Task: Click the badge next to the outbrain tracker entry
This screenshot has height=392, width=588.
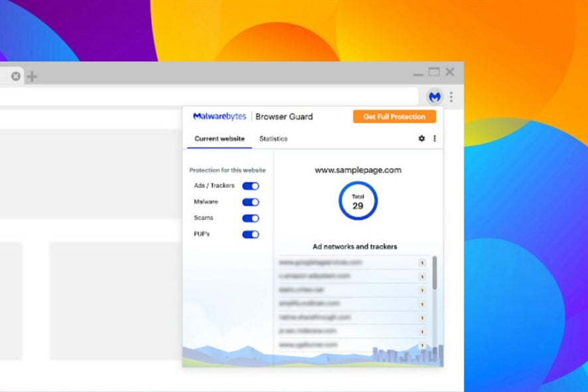Action: click(423, 304)
